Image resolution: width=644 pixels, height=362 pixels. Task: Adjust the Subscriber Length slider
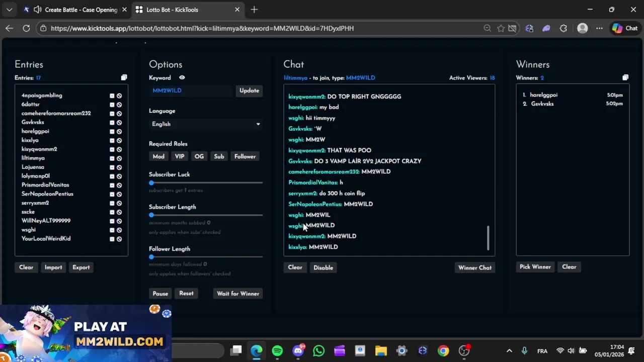151,215
